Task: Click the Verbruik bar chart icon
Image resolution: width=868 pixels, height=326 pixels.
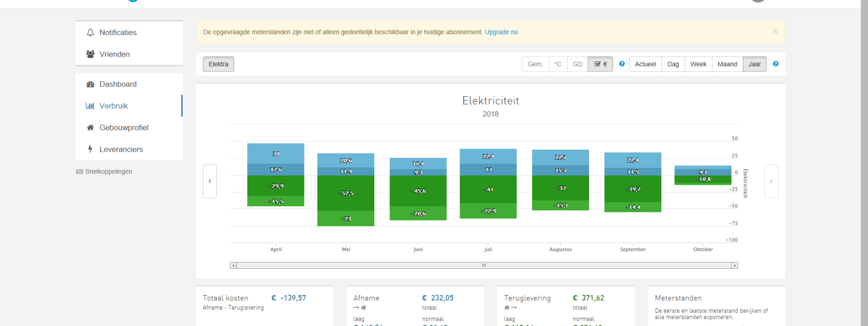Action: [x=90, y=106]
